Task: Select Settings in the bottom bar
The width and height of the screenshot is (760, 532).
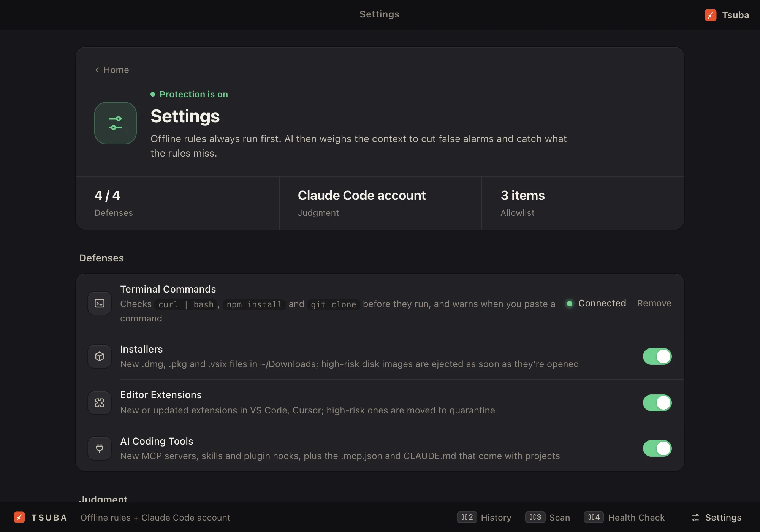Action: 716,518
